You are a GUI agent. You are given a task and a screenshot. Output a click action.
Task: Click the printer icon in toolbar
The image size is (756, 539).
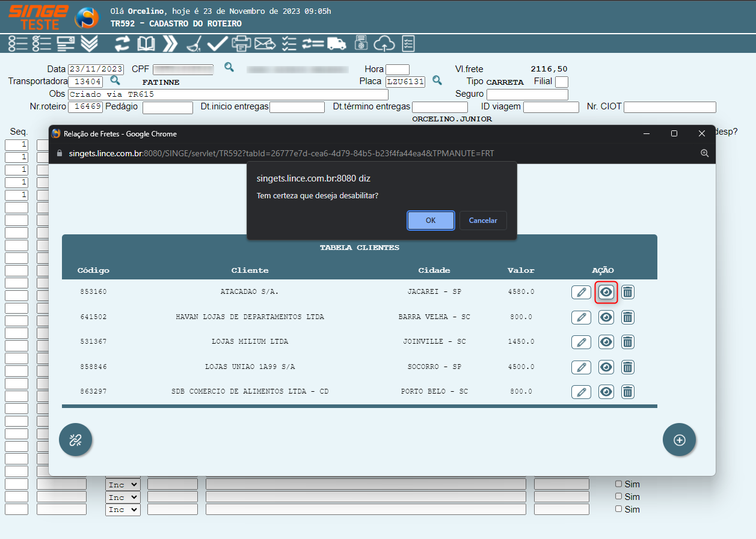coord(241,44)
